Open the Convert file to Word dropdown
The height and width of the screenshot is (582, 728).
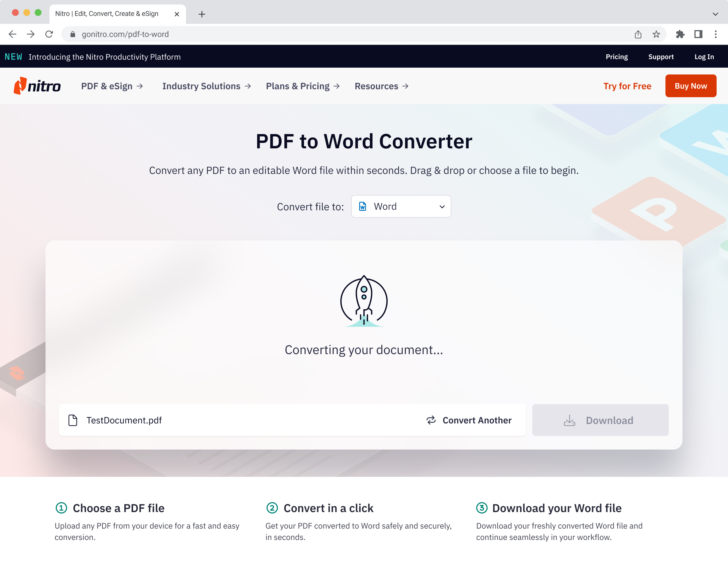(x=401, y=207)
